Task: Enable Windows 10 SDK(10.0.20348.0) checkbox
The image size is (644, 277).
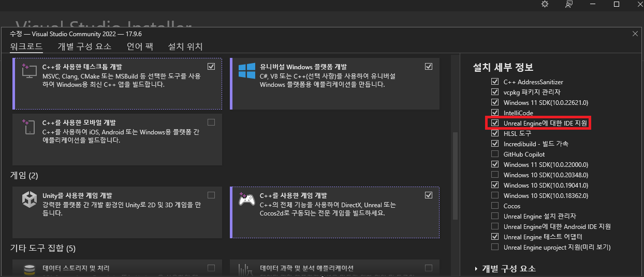Action: coord(495,175)
